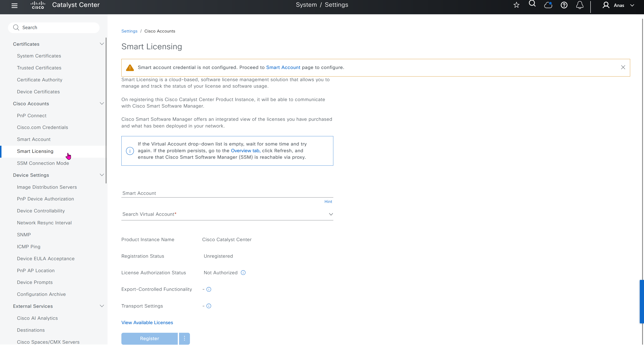The height and width of the screenshot is (347, 644).
Task: Click View Available Licenses link
Action: coord(147,322)
